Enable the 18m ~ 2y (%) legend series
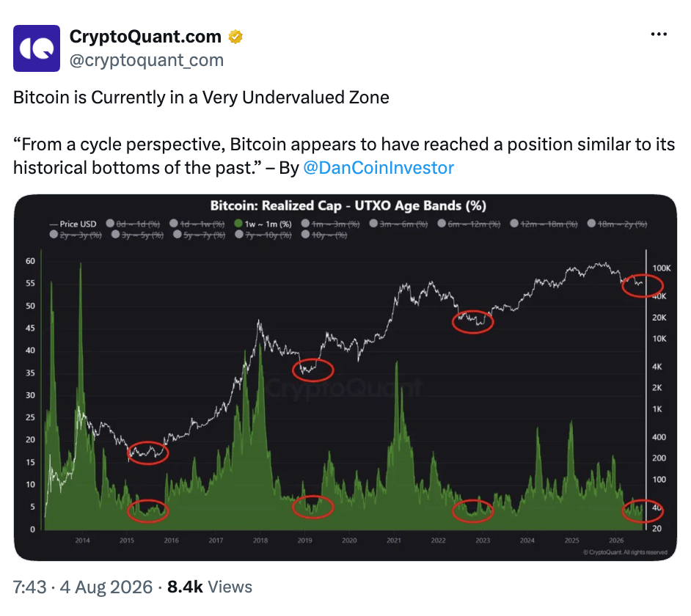Screen dimensions: 691x616 pyautogui.click(x=617, y=224)
